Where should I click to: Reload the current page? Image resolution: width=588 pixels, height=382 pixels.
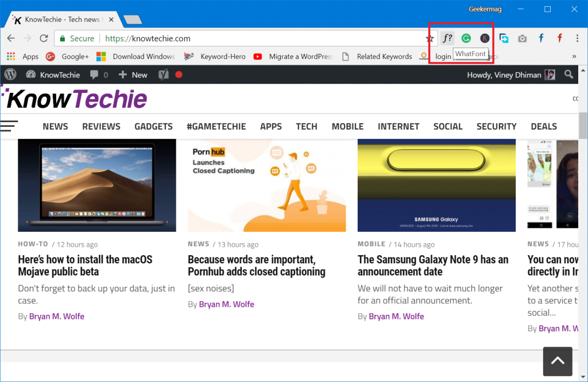click(x=44, y=38)
